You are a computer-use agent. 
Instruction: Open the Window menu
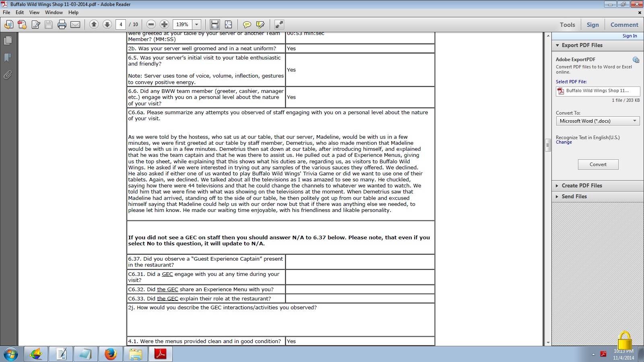click(54, 12)
